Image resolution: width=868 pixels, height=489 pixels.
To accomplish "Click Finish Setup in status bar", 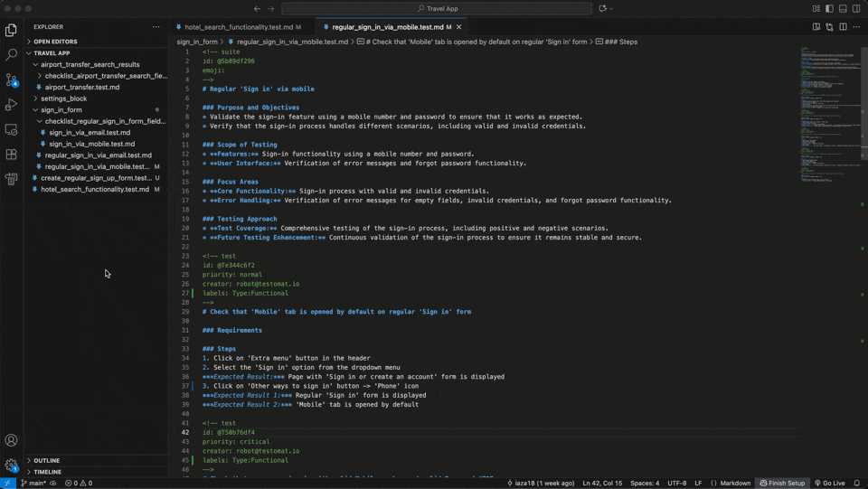I will click(x=782, y=483).
